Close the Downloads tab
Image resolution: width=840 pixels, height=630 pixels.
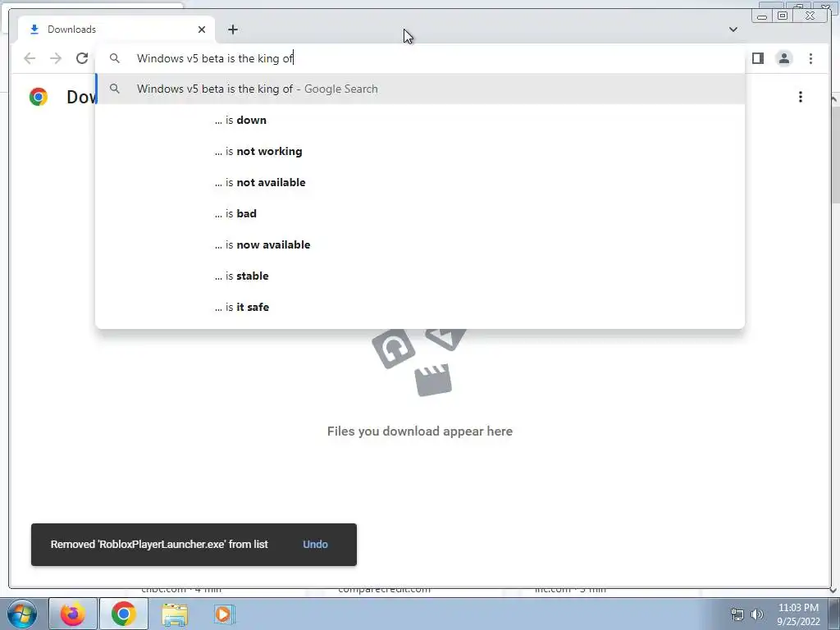202,30
